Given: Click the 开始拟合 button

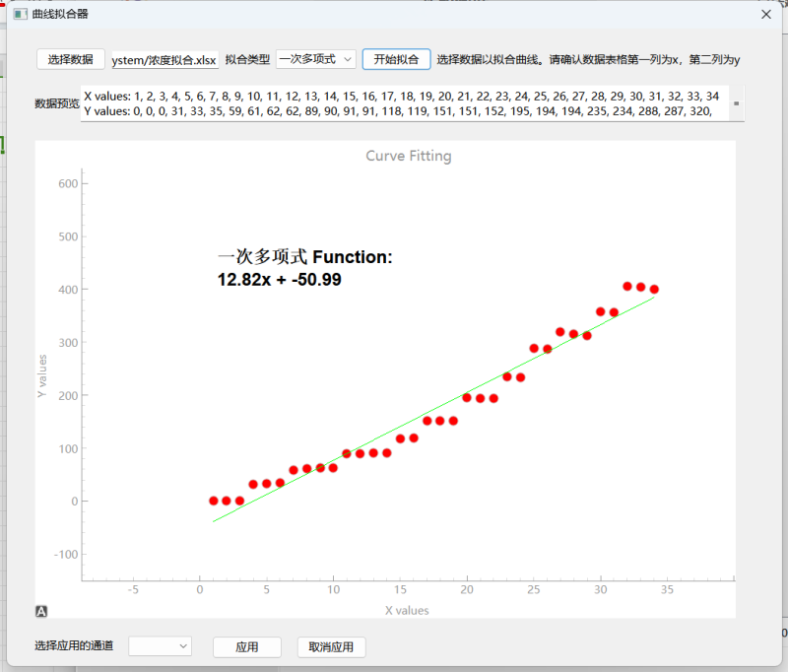Looking at the screenshot, I should click(396, 59).
